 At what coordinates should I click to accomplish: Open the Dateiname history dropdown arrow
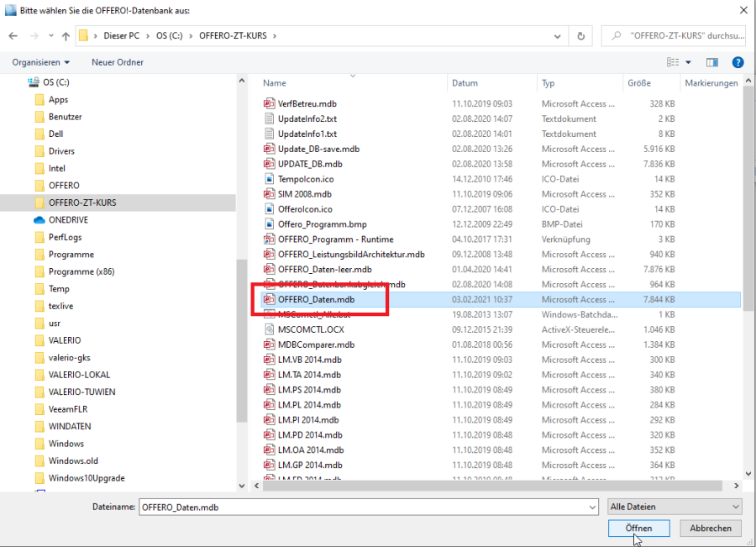(592, 507)
